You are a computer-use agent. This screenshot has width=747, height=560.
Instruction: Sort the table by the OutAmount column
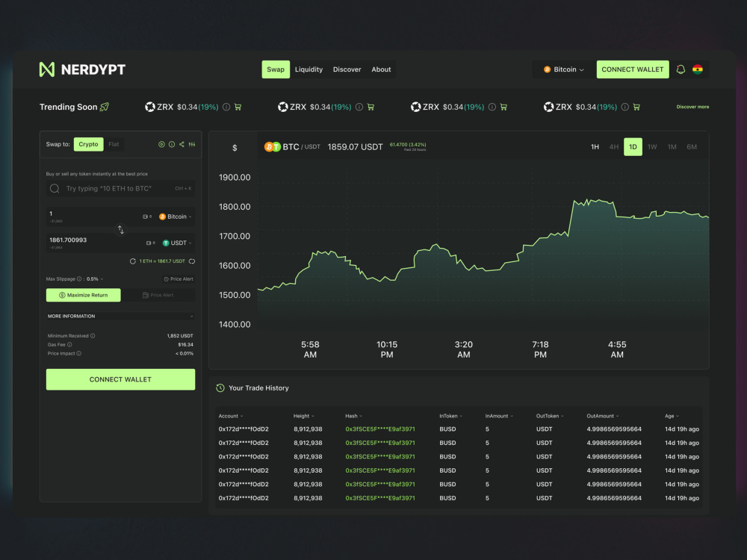[603, 416]
